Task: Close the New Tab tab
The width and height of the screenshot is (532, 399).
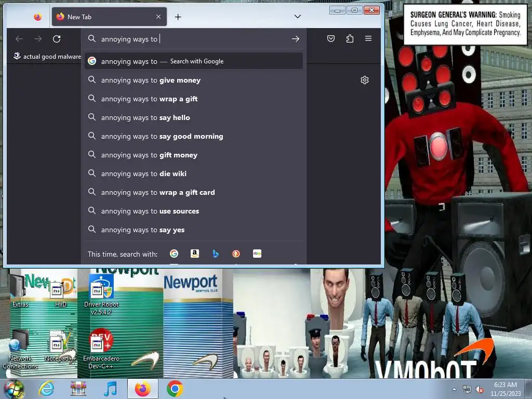Action: click(158, 17)
